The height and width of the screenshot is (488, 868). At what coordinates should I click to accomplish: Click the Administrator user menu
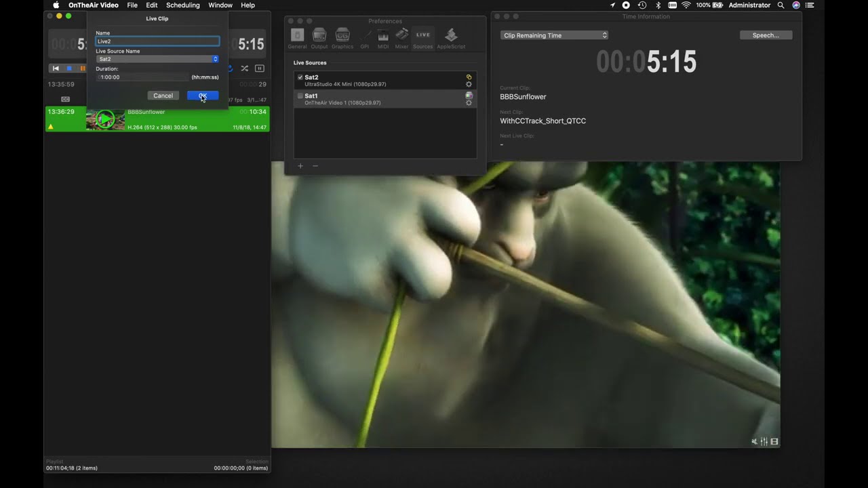pos(749,5)
